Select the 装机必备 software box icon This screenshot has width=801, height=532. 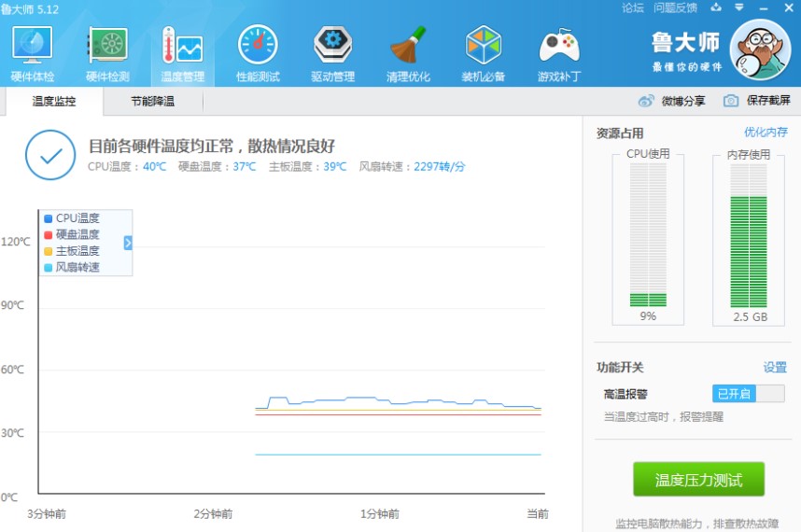click(483, 47)
